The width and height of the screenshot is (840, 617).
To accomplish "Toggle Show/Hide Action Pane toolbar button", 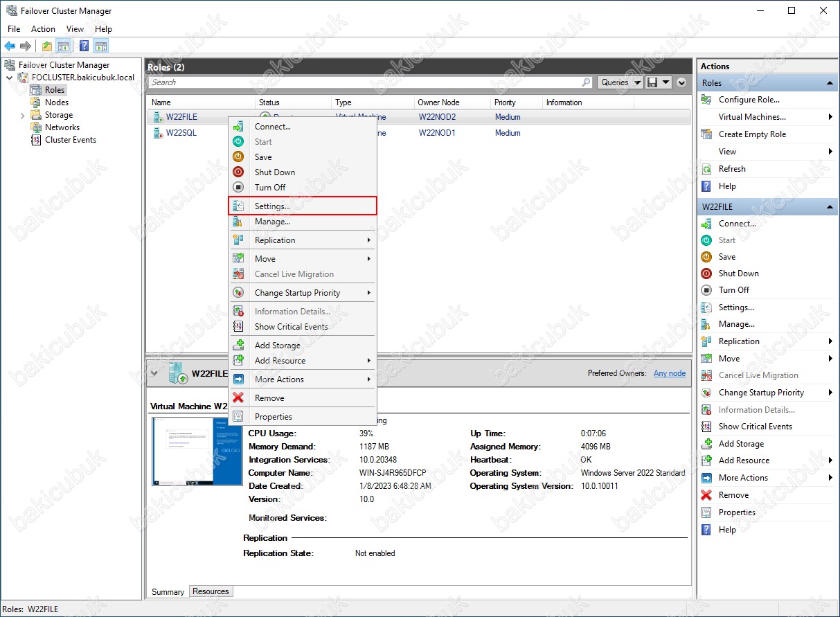I will click(x=101, y=46).
